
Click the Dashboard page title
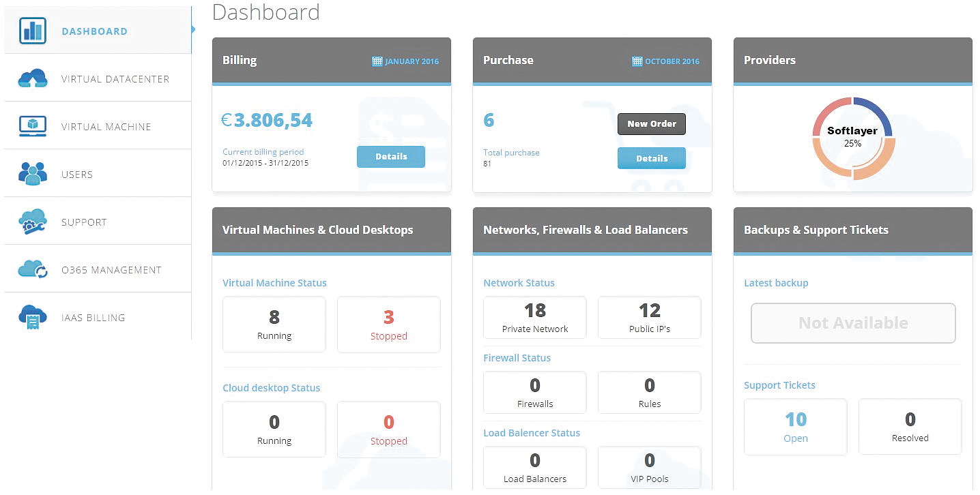click(266, 12)
